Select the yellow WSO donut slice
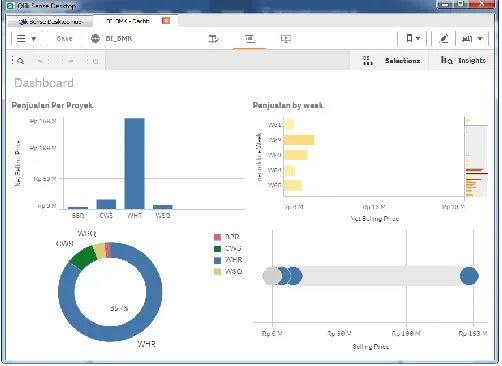Screen dimensions: 502x366 [99, 251]
